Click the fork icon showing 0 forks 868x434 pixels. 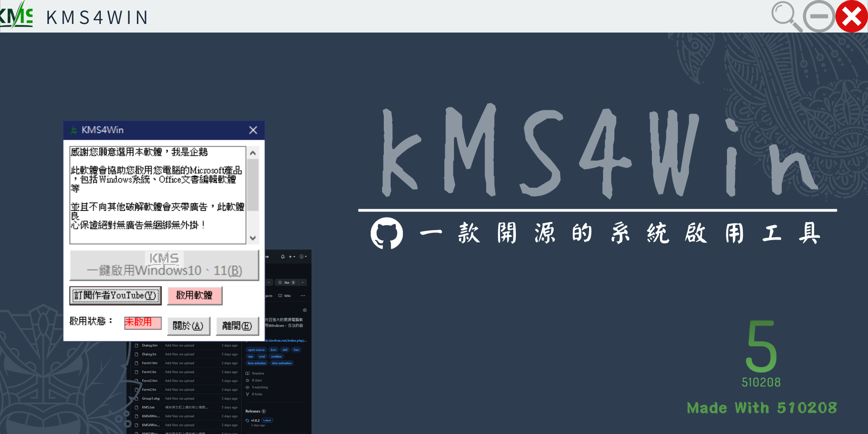tap(247, 394)
